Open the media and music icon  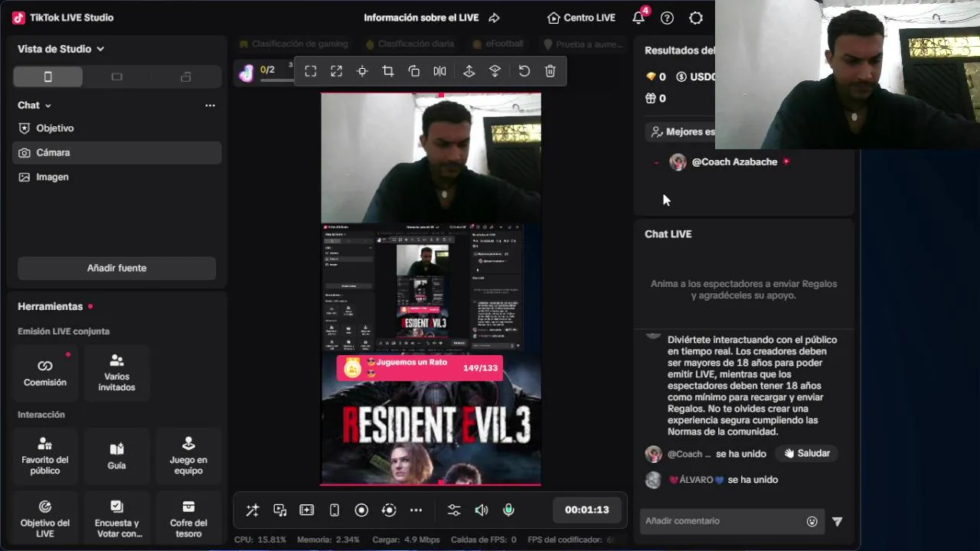click(279, 510)
